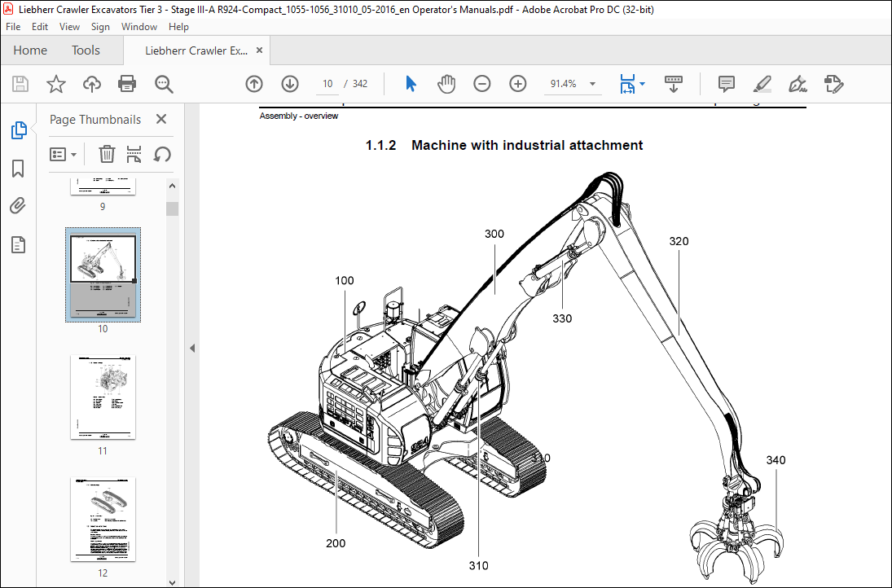892x588 pixels.
Task: Click the print pages icon in thumbnails
Action: coord(134,154)
